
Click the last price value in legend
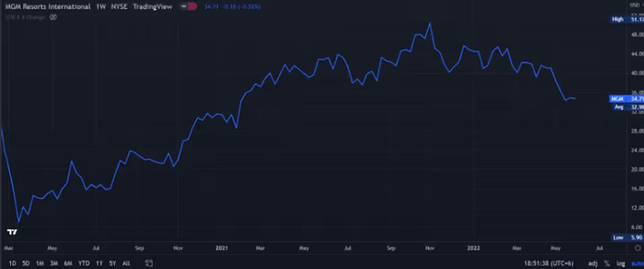click(x=212, y=7)
